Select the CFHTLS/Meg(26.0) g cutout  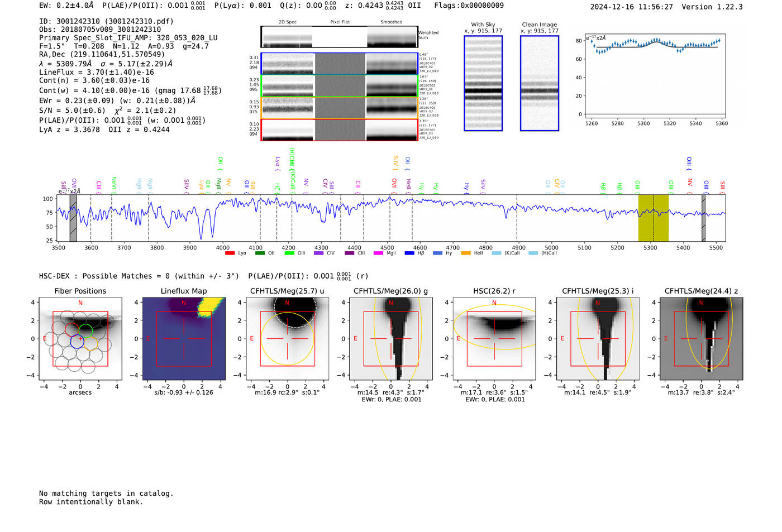coord(390,339)
